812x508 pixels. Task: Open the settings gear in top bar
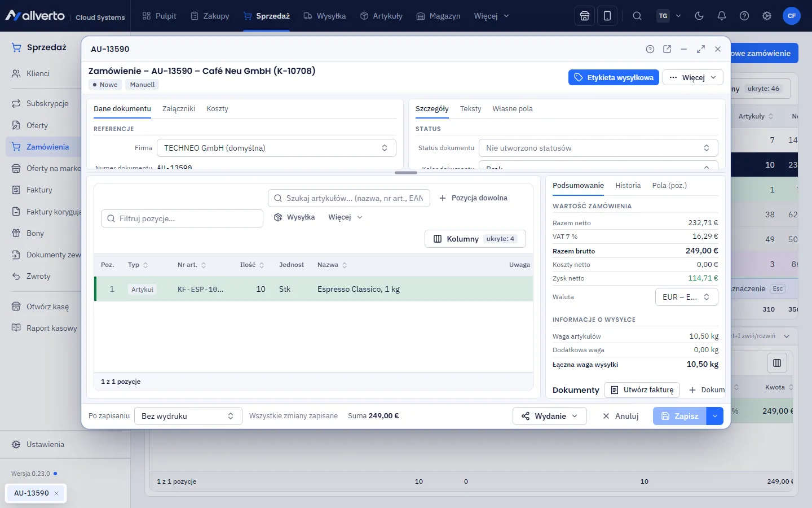pyautogui.click(x=767, y=16)
